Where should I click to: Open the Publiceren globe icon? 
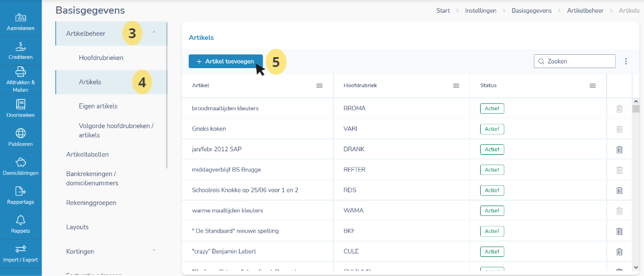pyautogui.click(x=21, y=133)
